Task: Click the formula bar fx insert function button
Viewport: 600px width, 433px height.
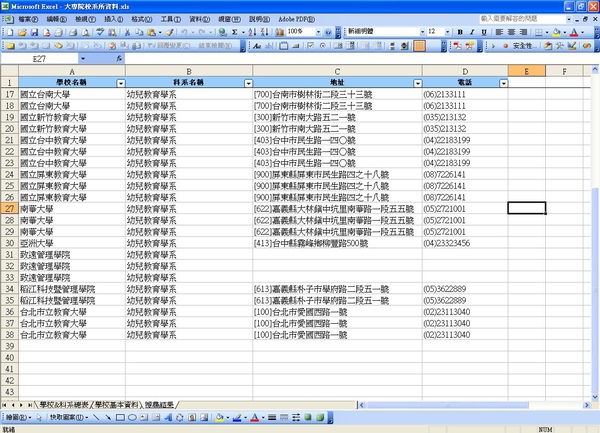Action: (119, 59)
